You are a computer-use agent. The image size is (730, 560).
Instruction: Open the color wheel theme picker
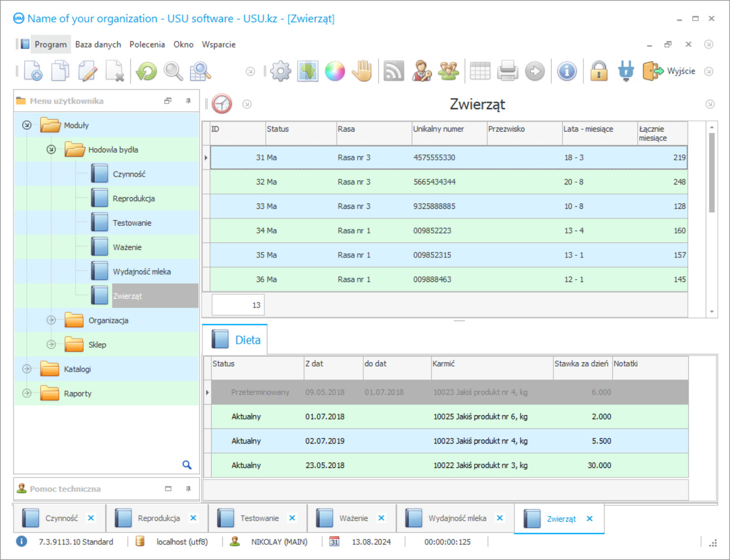point(335,71)
